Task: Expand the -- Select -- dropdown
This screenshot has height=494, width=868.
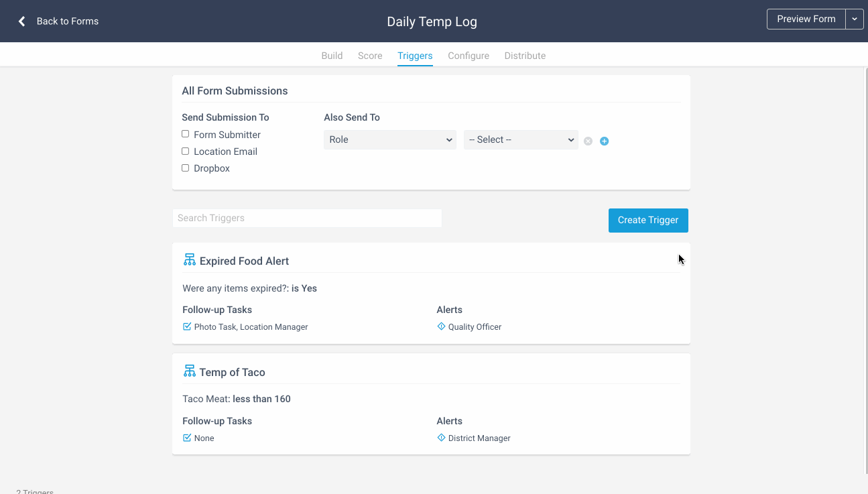Action: [x=521, y=139]
